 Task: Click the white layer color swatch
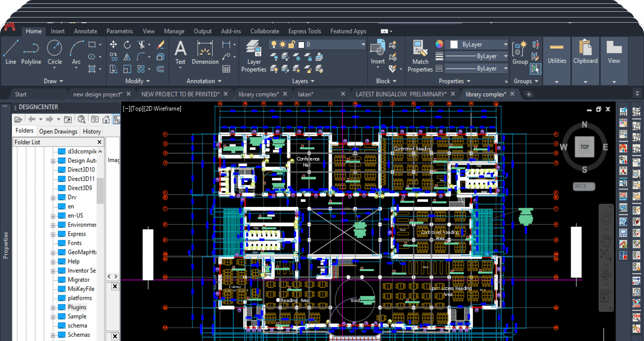[x=301, y=45]
